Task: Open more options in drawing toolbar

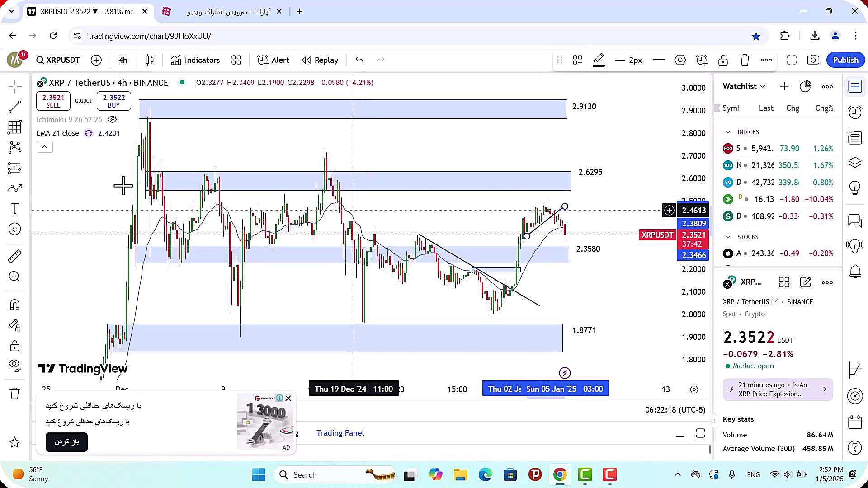Action: (x=766, y=60)
